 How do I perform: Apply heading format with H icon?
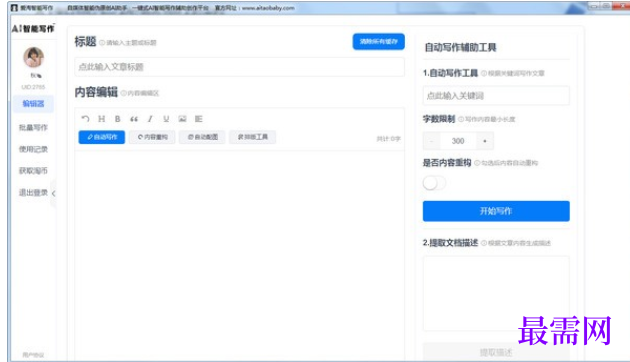[x=102, y=119]
